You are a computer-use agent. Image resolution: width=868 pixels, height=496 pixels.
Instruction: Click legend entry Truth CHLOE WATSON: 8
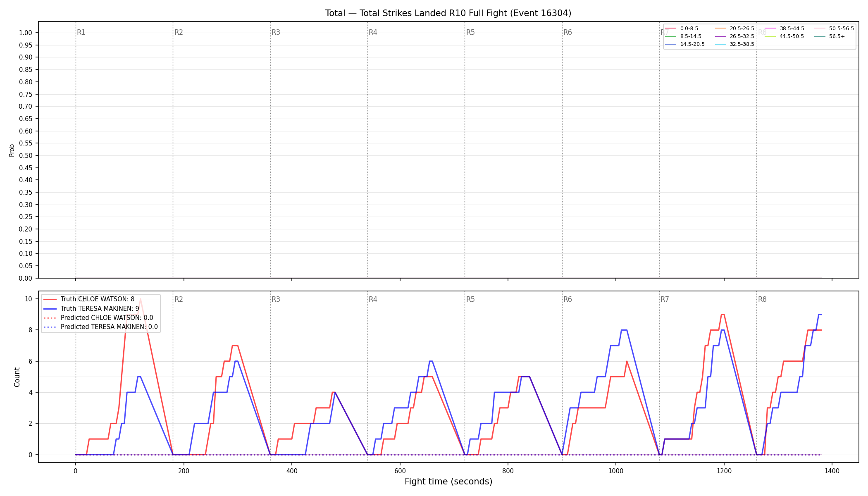click(x=98, y=299)
